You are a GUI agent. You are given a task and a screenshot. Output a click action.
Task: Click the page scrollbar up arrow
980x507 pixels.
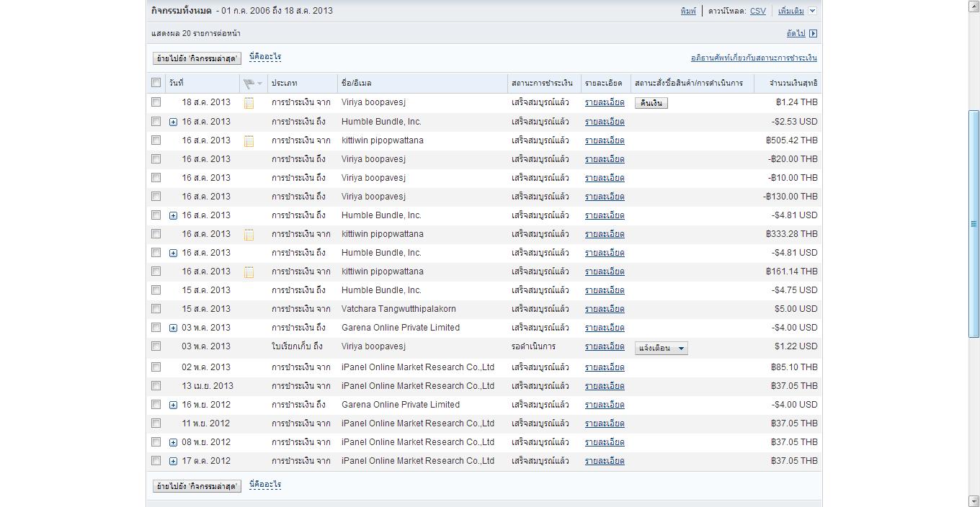(974, 6)
